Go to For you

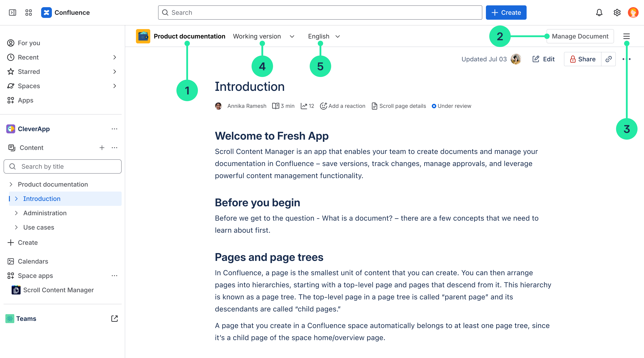click(x=24, y=43)
